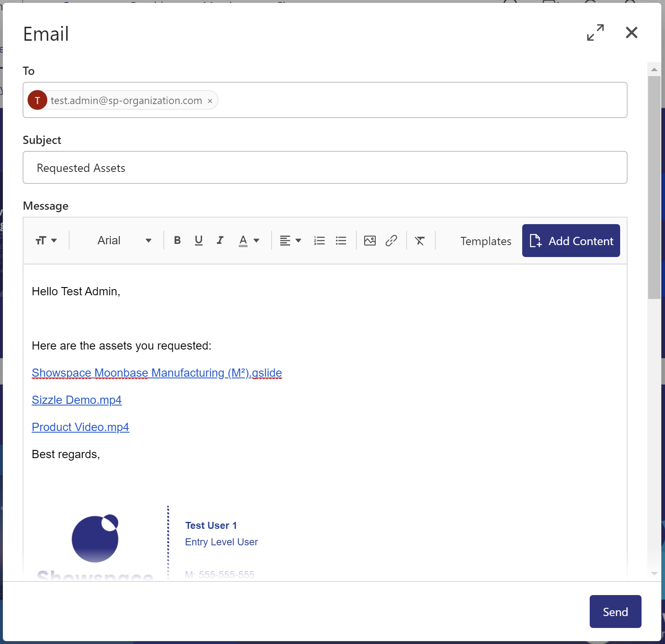Click the Add Content button
Image resolution: width=665 pixels, height=644 pixels.
571,241
